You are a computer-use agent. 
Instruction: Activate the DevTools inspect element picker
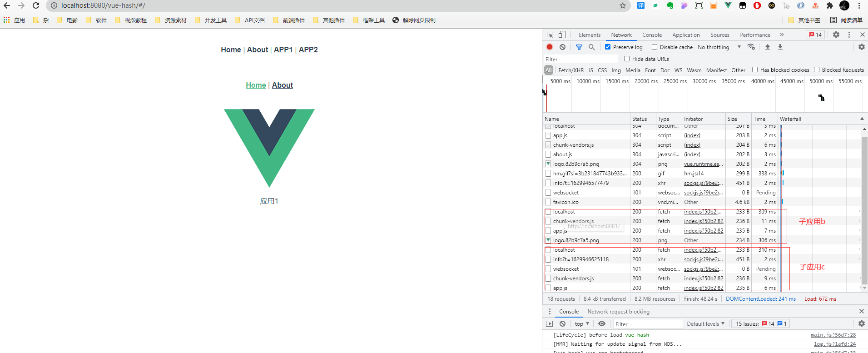pos(550,35)
